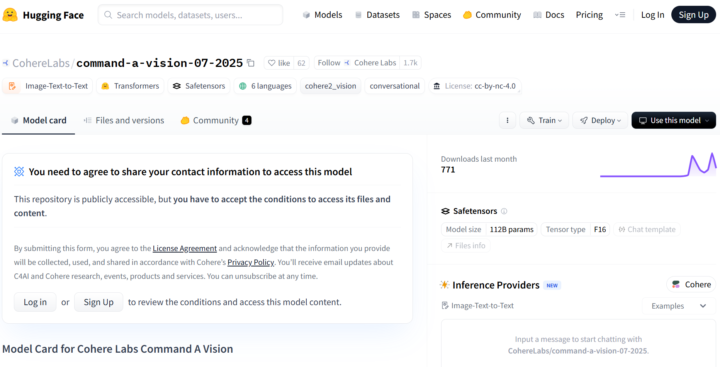Switch to Files and versions tab
720x367 pixels.
point(124,120)
